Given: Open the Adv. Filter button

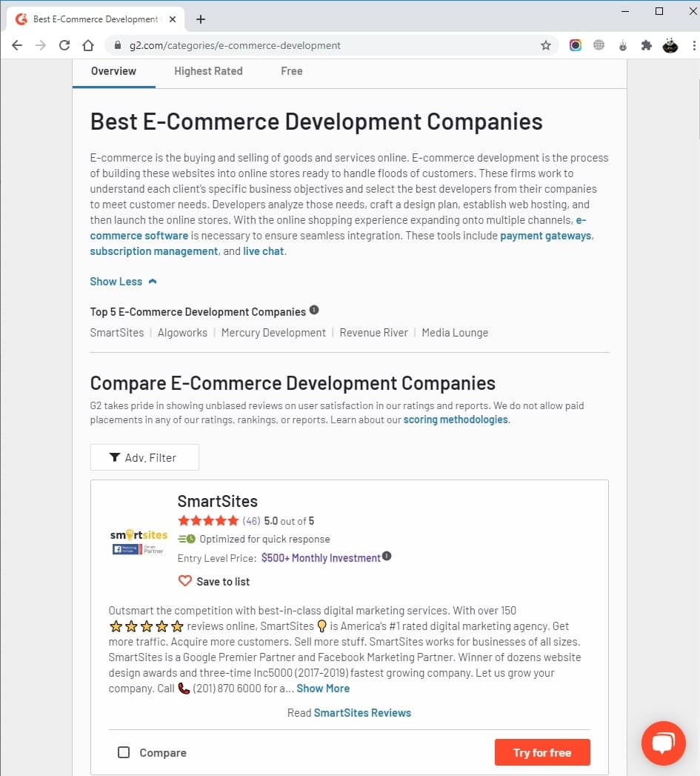Looking at the screenshot, I should click(x=144, y=457).
